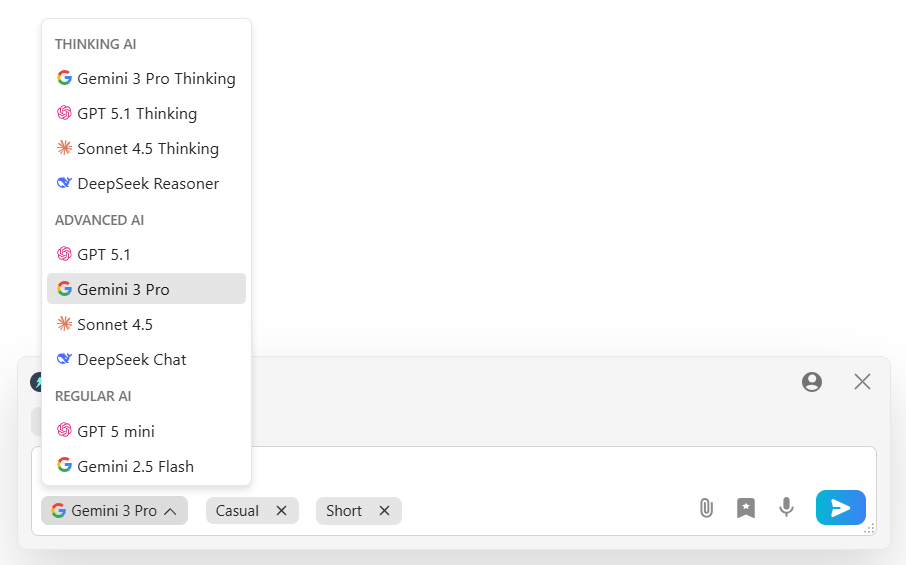Click the Casual tone chip label

click(x=237, y=511)
